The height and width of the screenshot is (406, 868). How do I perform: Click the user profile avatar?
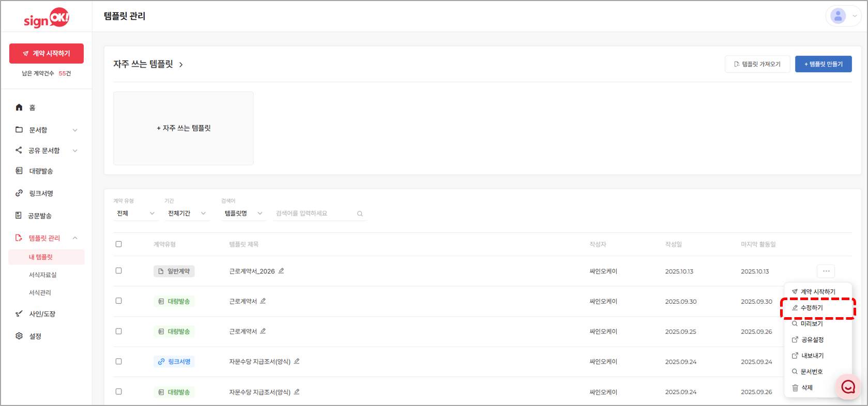[838, 16]
